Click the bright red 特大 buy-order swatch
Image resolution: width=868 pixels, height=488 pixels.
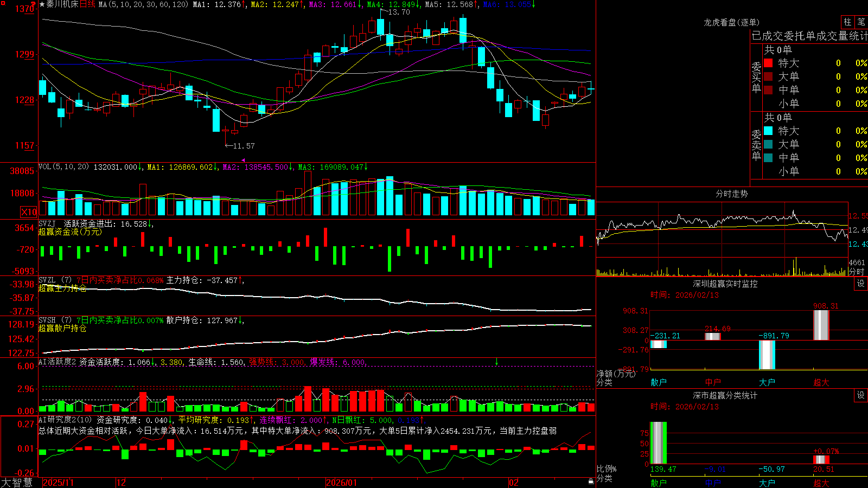(768, 63)
